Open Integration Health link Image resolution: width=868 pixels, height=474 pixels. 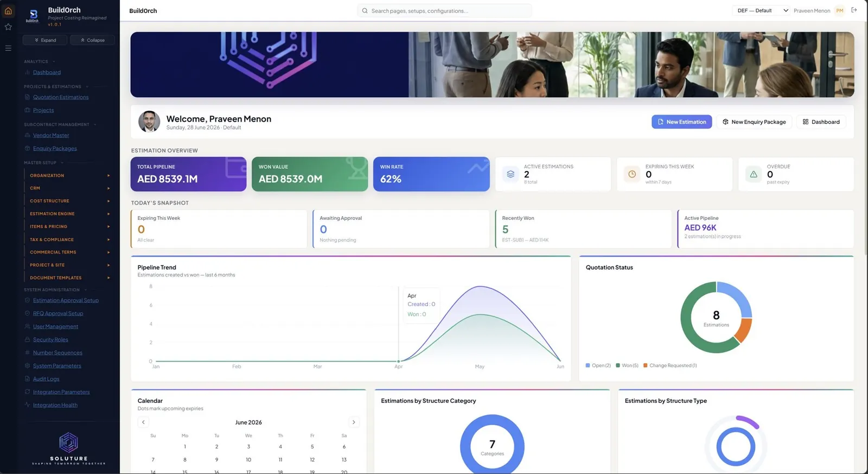[x=55, y=405]
